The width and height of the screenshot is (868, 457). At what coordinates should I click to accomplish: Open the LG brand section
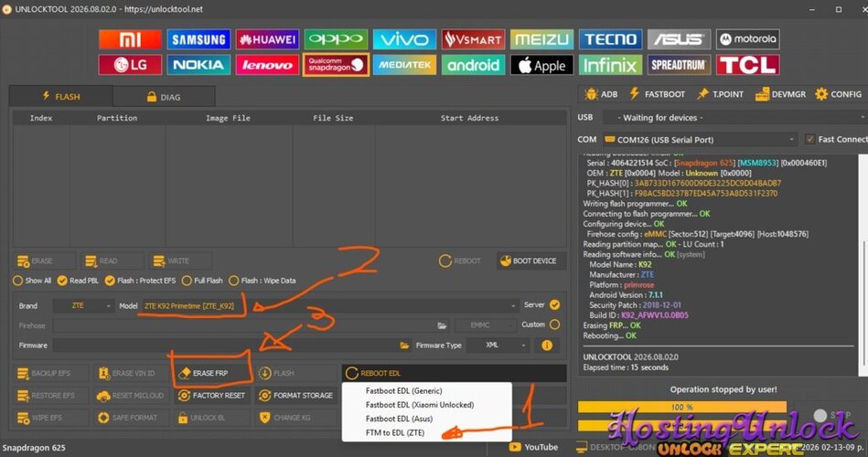pos(130,65)
